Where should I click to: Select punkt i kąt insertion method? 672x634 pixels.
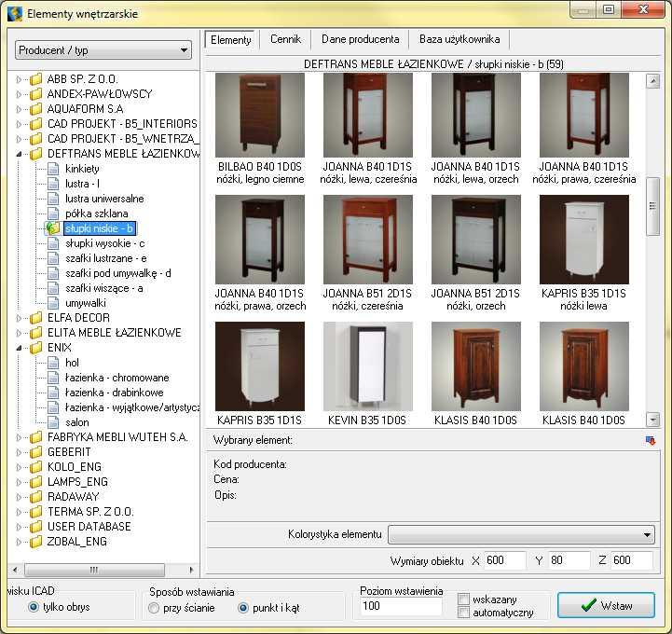tap(243, 608)
